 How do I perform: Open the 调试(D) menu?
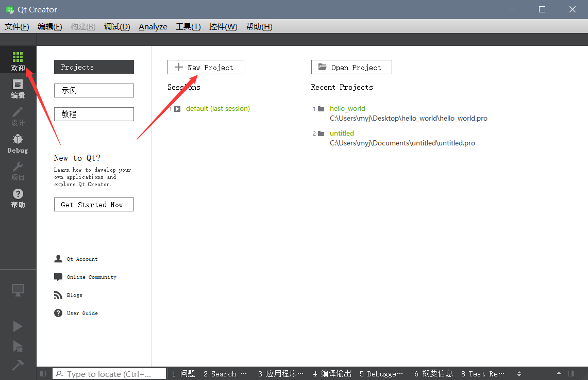tap(117, 27)
